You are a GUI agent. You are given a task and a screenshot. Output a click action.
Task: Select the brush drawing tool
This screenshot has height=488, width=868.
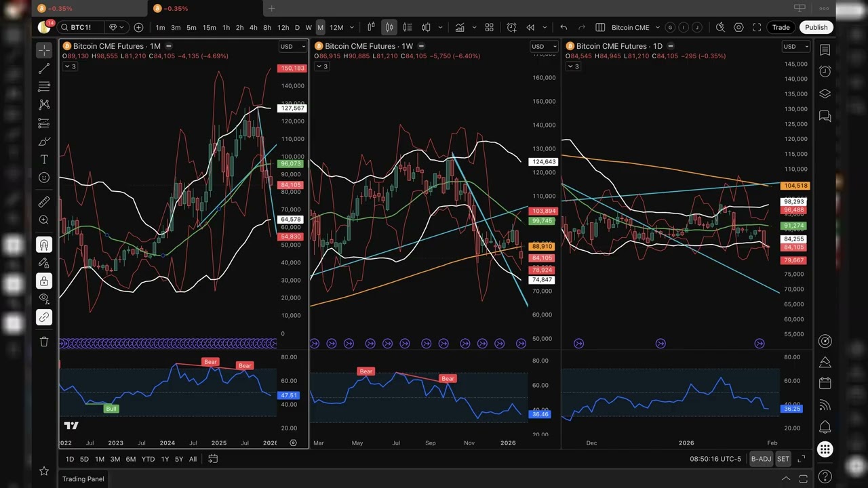[x=44, y=141]
